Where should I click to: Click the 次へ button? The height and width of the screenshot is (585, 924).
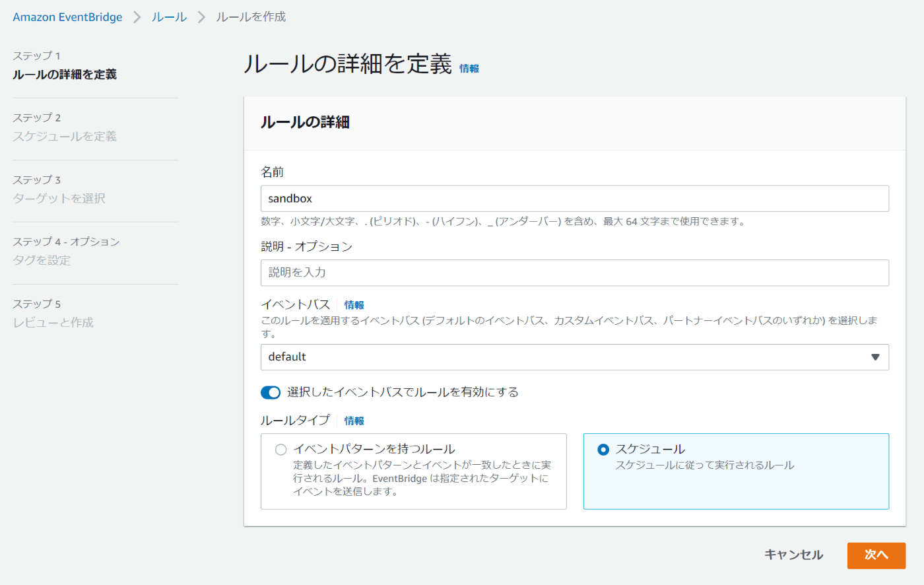pyautogui.click(x=876, y=555)
